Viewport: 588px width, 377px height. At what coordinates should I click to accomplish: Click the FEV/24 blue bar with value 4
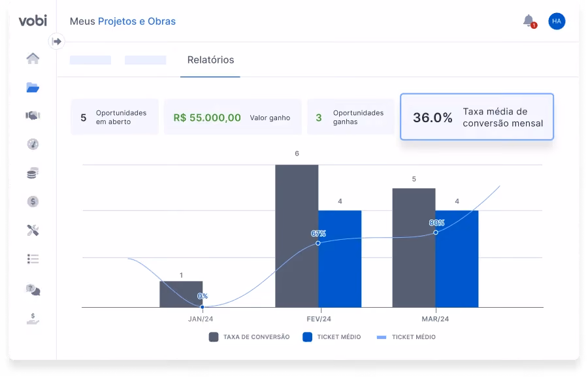coord(340,259)
